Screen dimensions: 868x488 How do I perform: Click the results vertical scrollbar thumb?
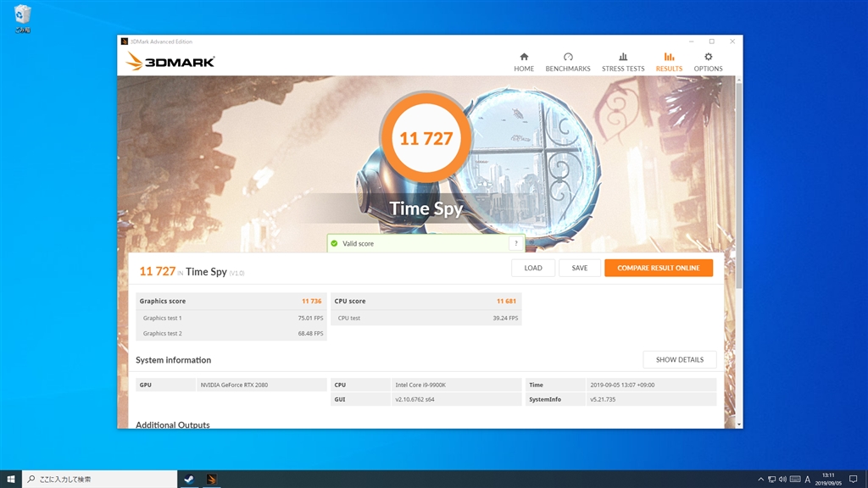(738, 186)
